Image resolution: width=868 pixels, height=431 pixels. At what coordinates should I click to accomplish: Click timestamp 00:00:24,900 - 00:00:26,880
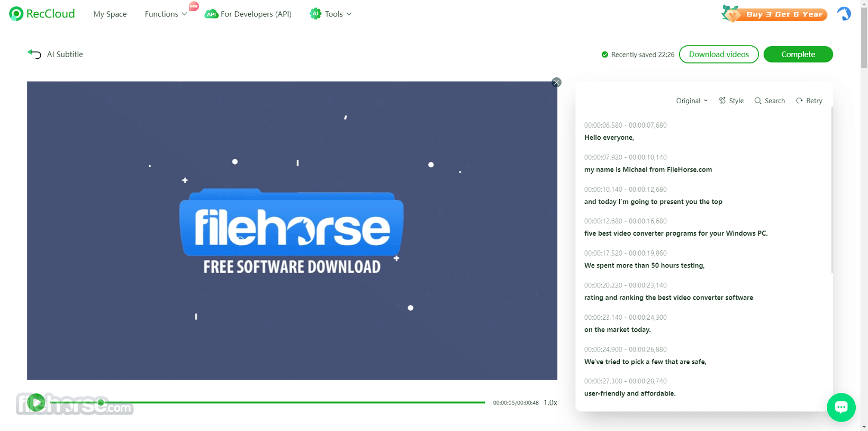(626, 349)
